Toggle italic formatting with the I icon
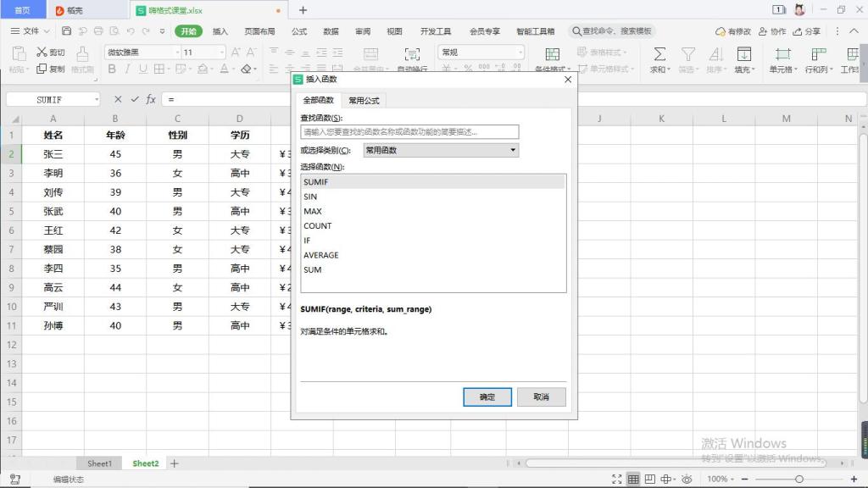This screenshot has width=868, height=488. click(128, 69)
